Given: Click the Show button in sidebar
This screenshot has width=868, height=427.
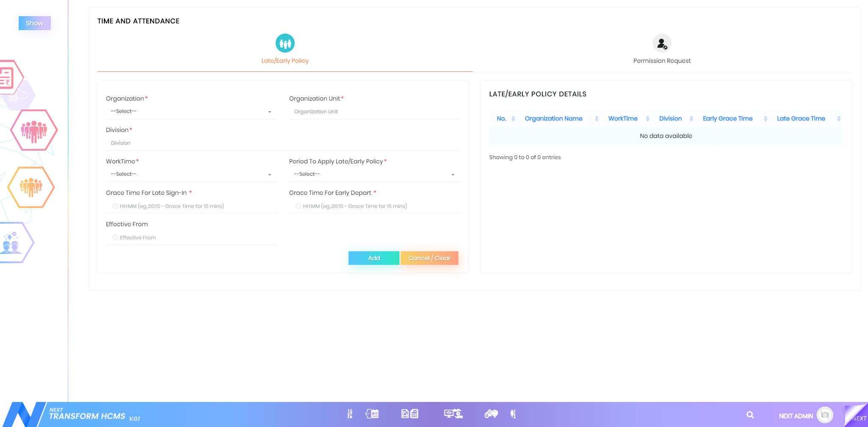Looking at the screenshot, I should click(34, 23).
